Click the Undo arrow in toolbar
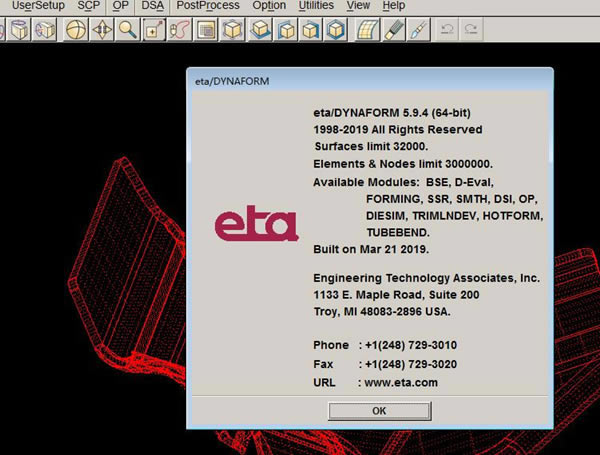Viewport: 600px width, 455px height. click(x=447, y=29)
